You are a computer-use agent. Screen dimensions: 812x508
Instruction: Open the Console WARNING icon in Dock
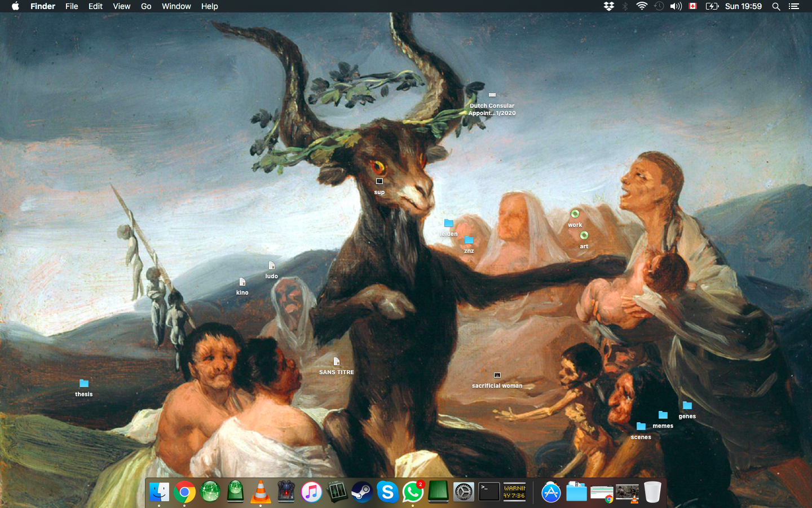(x=514, y=492)
